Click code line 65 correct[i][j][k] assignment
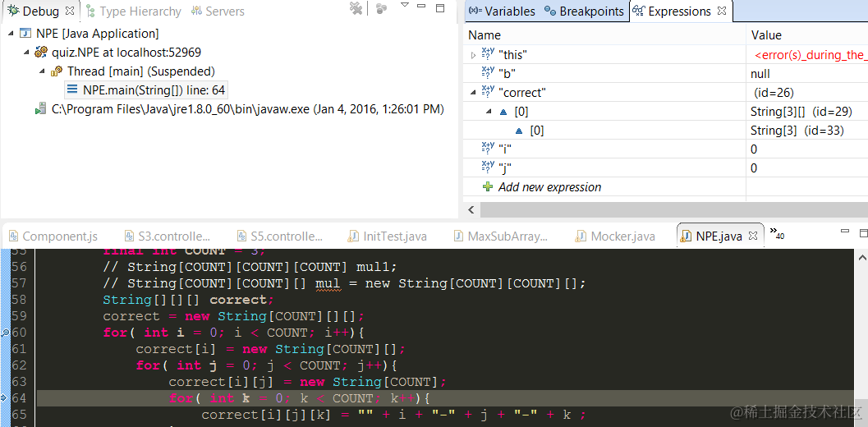 pyautogui.click(x=393, y=416)
